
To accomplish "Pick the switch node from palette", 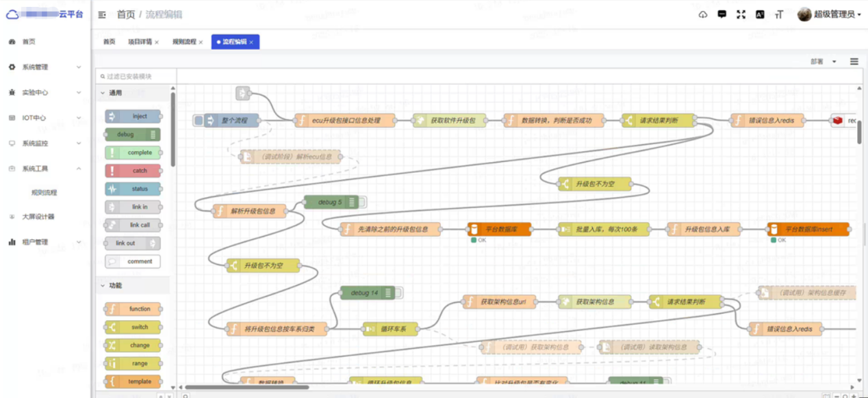I will tap(133, 327).
